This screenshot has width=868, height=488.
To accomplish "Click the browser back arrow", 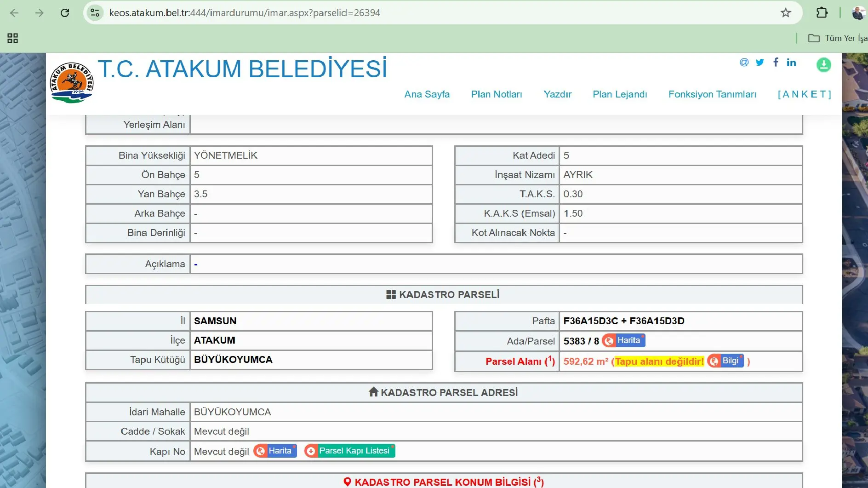I will (x=14, y=13).
